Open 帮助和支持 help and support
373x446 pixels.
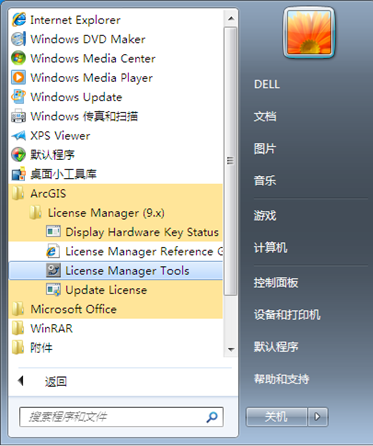point(282,379)
